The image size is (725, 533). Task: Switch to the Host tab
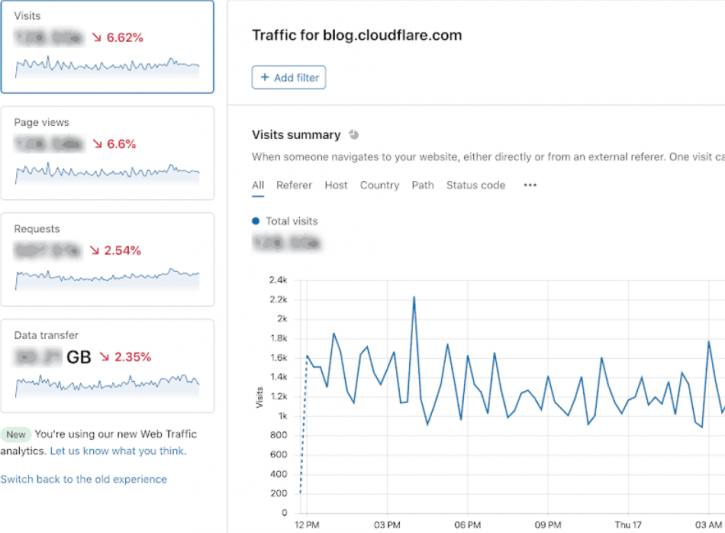[x=336, y=185]
